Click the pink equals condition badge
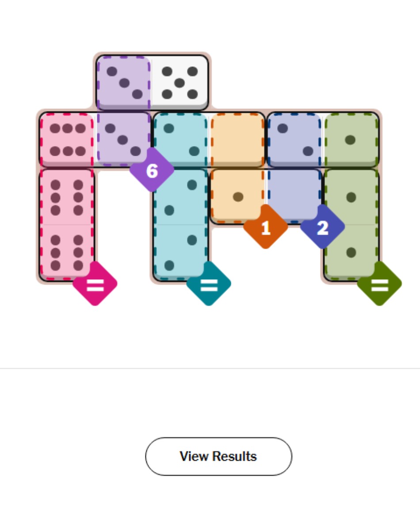420x531 pixels. click(x=95, y=284)
